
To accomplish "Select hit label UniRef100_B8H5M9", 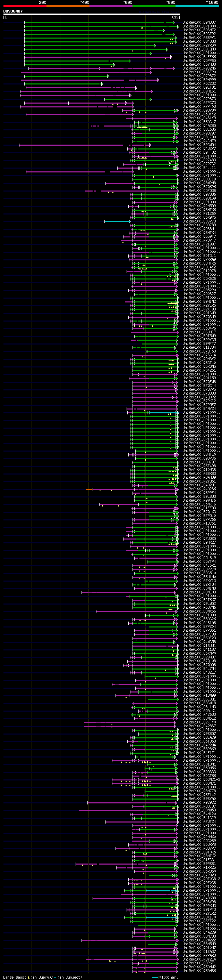I will (x=199, y=944).
